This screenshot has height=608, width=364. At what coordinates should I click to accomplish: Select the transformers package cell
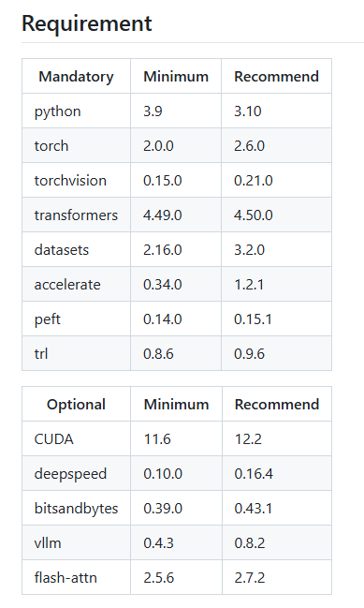[76, 215]
